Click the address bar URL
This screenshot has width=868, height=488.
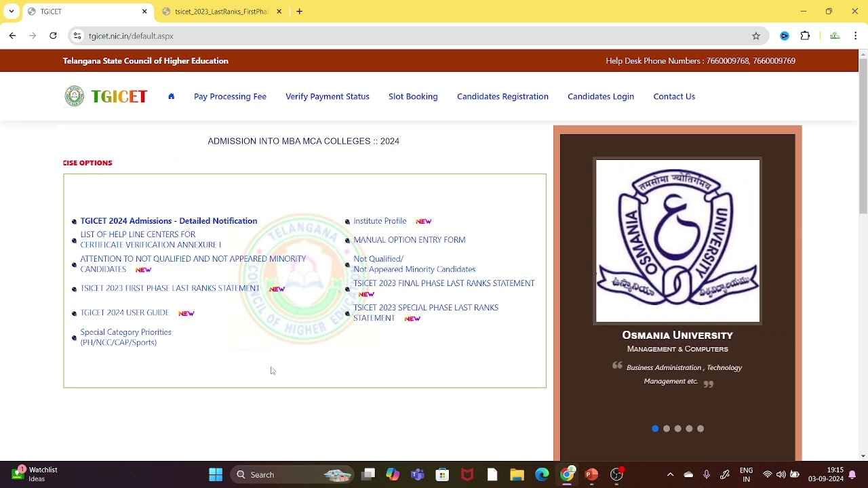(x=131, y=36)
